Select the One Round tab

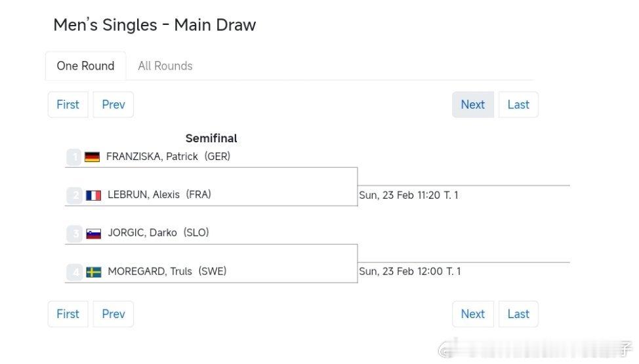pos(85,66)
